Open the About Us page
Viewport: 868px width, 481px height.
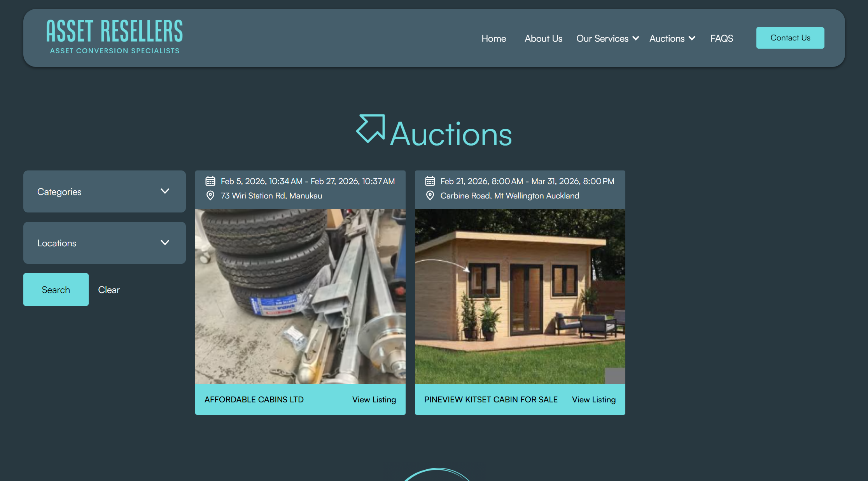[543, 38]
